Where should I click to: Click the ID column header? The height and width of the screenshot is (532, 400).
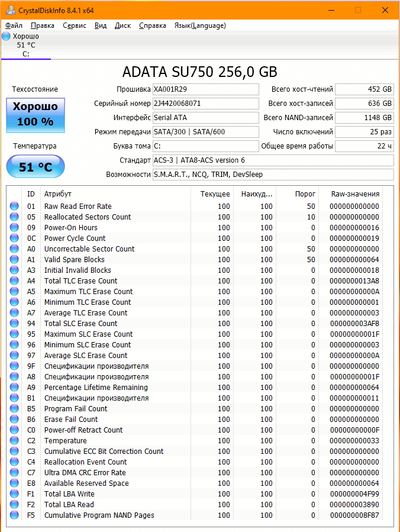click(x=31, y=194)
